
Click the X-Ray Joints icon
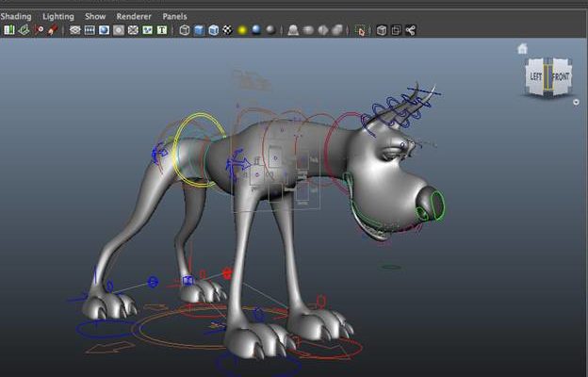click(x=411, y=30)
